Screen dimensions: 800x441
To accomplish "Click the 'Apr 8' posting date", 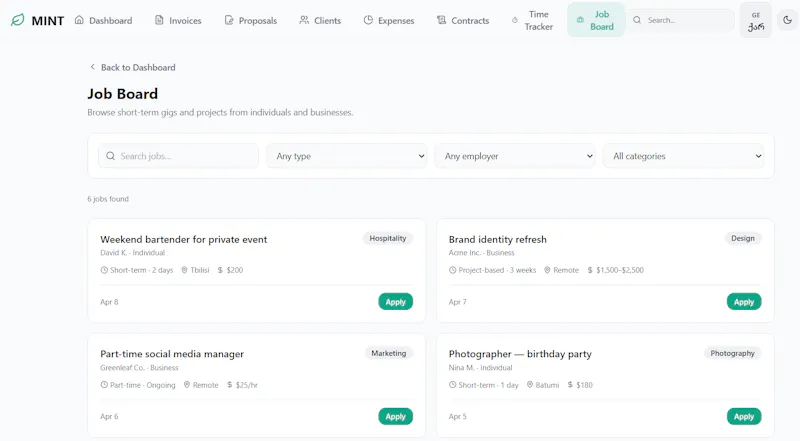I will (x=109, y=302).
